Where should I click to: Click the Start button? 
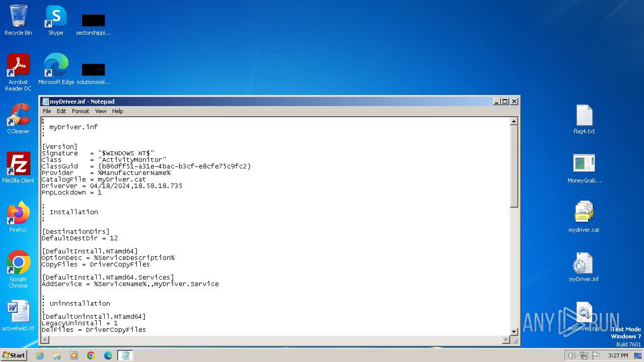pos(14,355)
